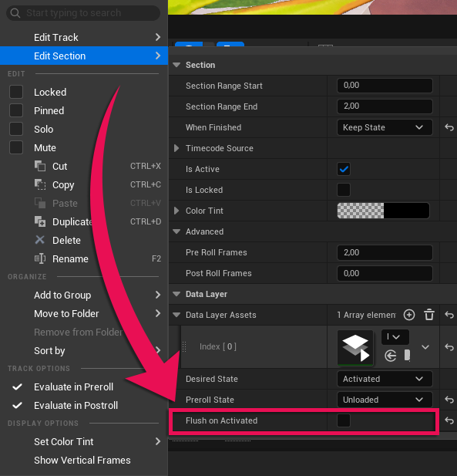This screenshot has height=476, width=457.
Task: Open the Add to Group submenu
Action: [x=84, y=295]
